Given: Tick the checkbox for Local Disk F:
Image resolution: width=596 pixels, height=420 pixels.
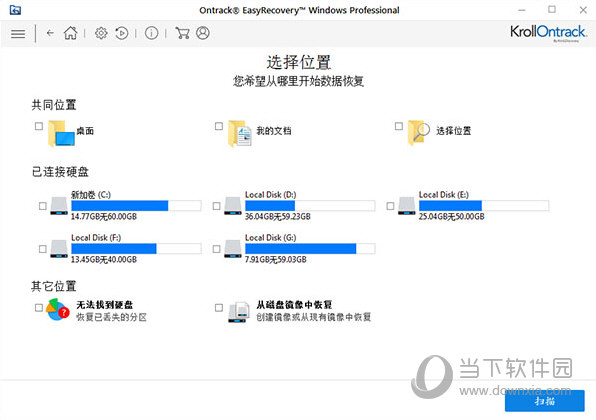Looking at the screenshot, I should click(x=43, y=249).
